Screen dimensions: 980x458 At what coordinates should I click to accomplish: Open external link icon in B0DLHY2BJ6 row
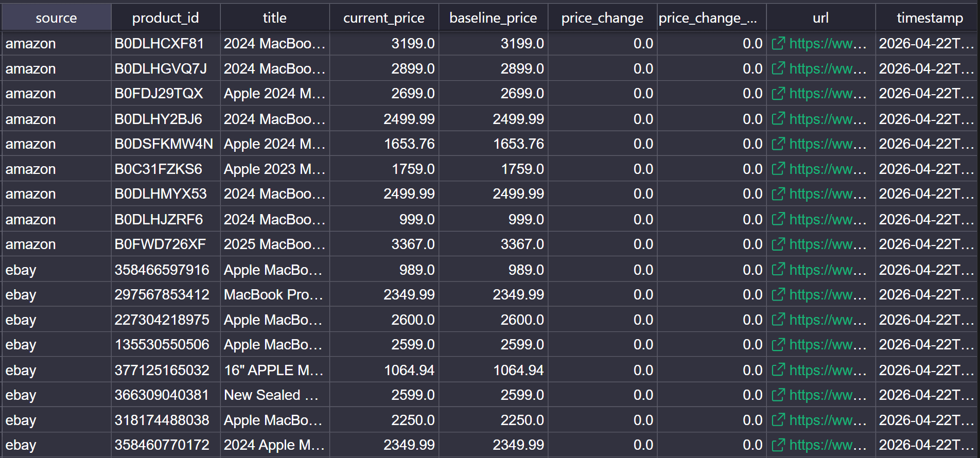click(x=778, y=119)
